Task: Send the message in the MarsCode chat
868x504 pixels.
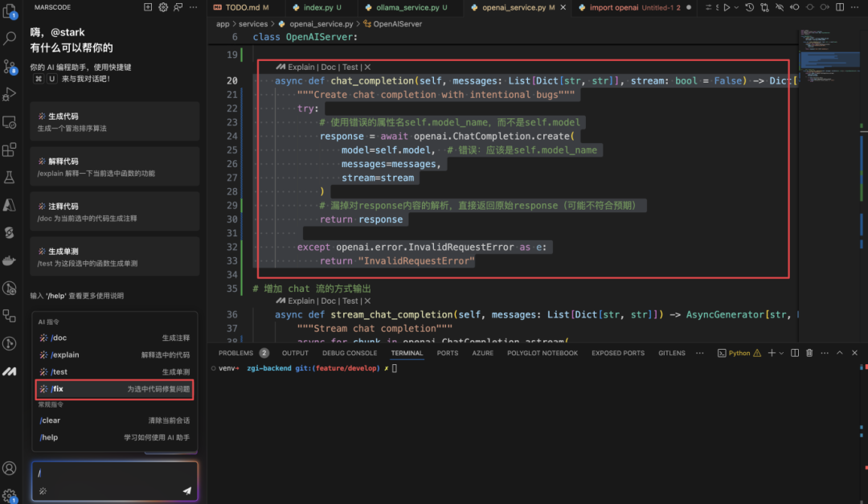Action: point(187,490)
